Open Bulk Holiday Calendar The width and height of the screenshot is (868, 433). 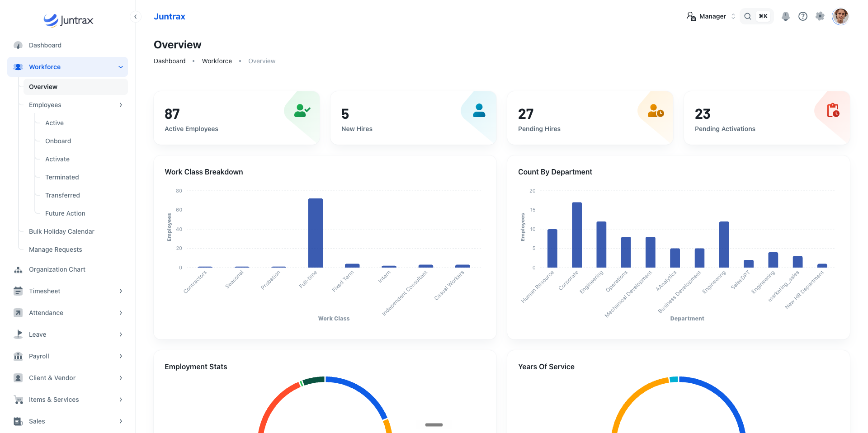pyautogui.click(x=61, y=231)
